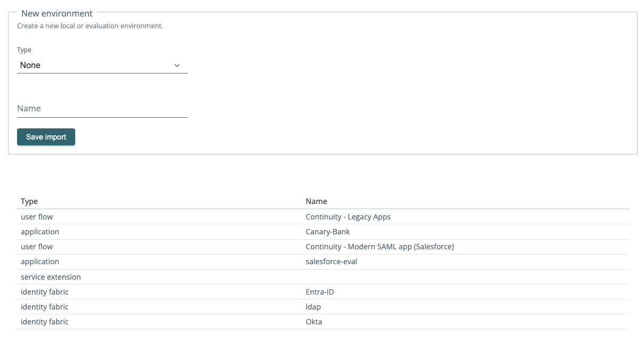This screenshot has height=342, width=644.
Task: Click the New environment section title
Action: pyautogui.click(x=57, y=13)
